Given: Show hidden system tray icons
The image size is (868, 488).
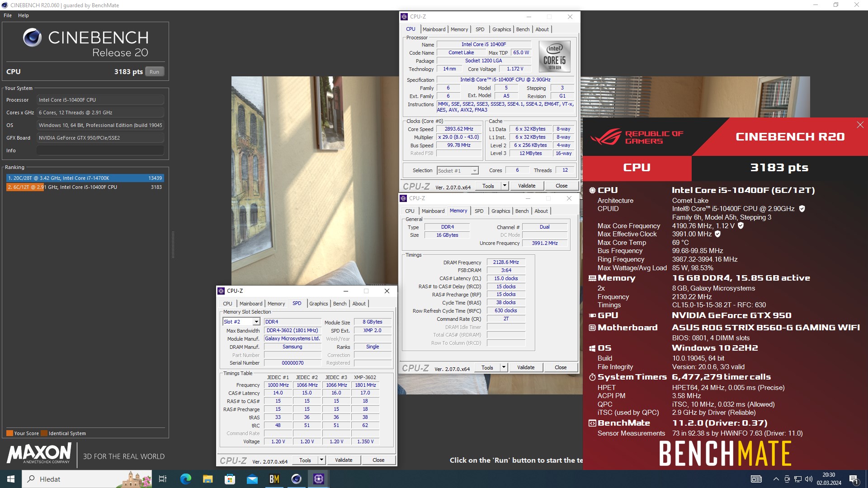Looking at the screenshot, I should [x=776, y=479].
